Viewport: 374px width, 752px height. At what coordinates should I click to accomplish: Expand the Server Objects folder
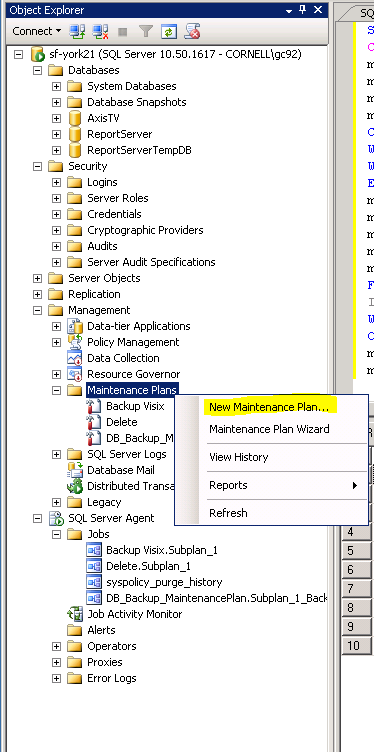[x=37, y=278]
